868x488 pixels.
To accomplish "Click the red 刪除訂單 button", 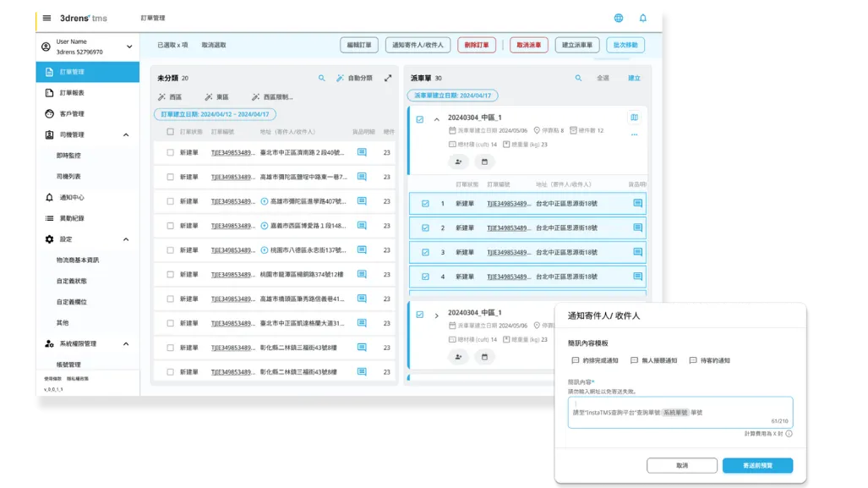I will click(x=477, y=45).
